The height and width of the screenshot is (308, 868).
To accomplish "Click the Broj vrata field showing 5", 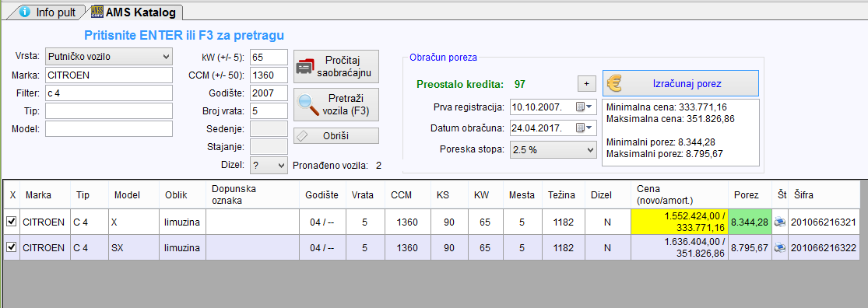I will [269, 111].
